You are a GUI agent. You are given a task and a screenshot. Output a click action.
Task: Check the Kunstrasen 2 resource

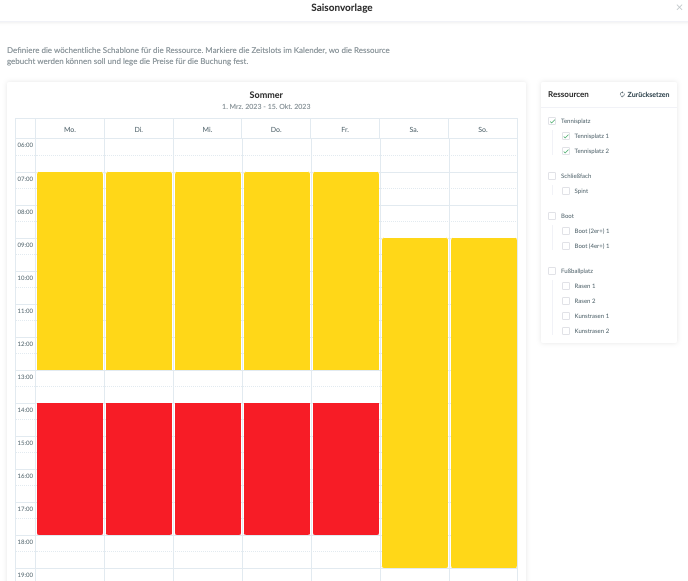point(566,330)
